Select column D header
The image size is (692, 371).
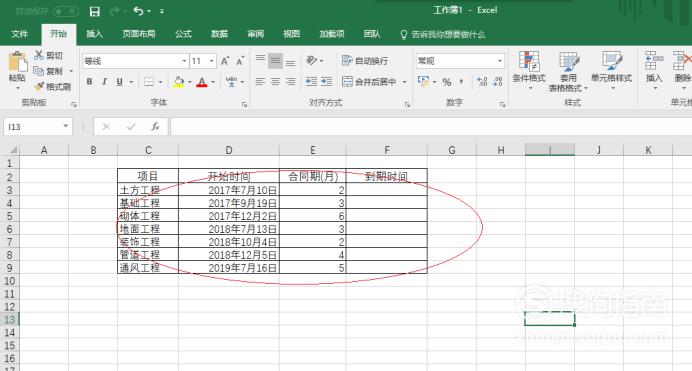[x=229, y=150]
